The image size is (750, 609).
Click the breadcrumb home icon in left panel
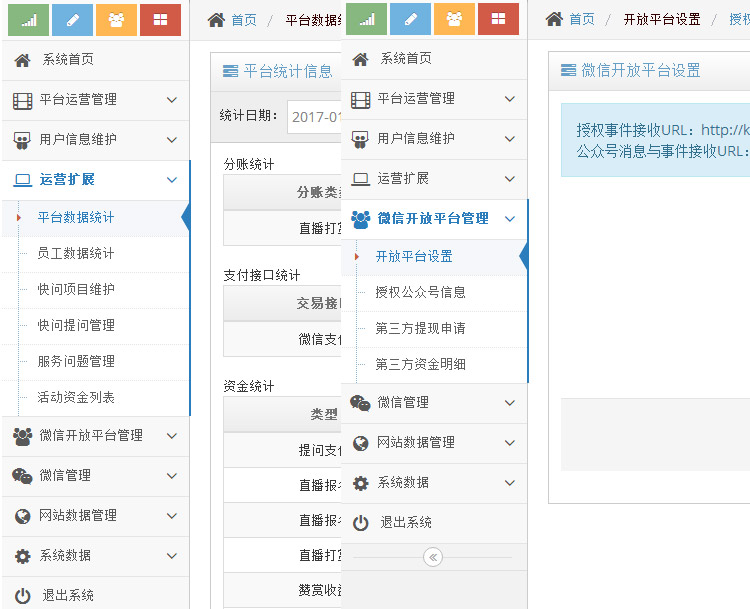(216, 20)
